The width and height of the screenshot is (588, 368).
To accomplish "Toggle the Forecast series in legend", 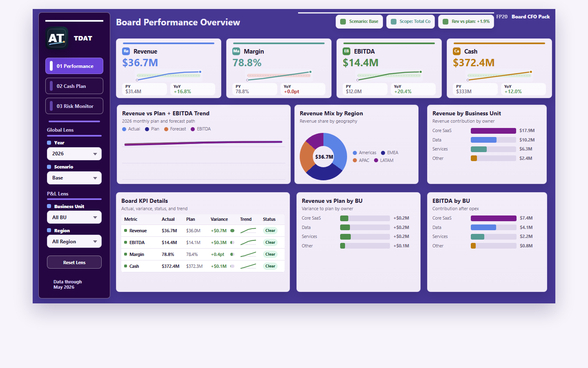I will [x=175, y=129].
